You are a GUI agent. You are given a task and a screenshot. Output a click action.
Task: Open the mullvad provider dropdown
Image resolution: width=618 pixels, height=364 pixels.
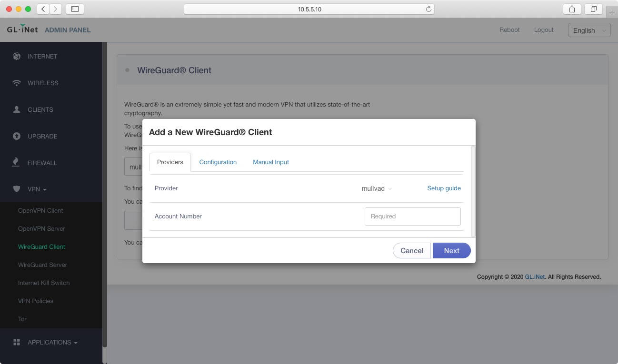377,188
